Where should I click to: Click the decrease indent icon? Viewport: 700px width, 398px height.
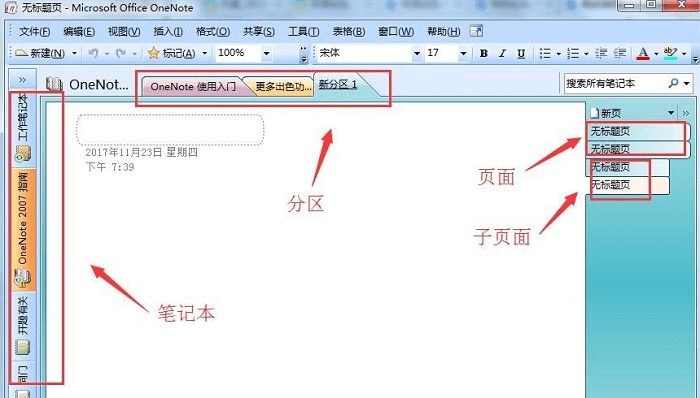click(601, 54)
